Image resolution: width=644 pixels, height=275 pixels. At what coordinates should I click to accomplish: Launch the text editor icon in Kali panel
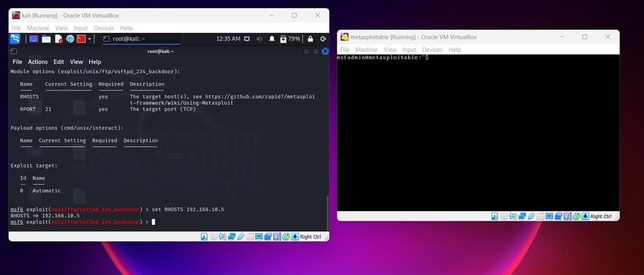pyautogui.click(x=58, y=39)
